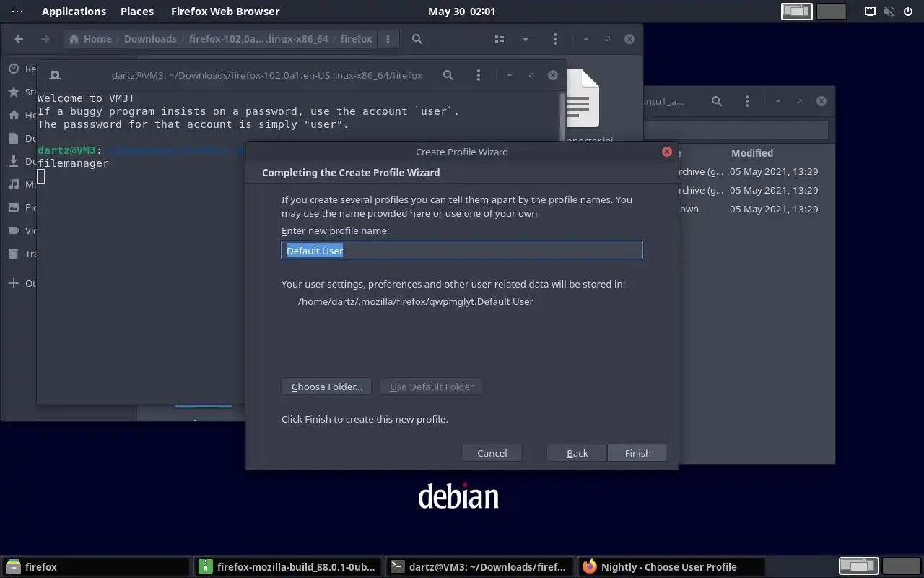This screenshot has height=578, width=924.
Task: Switch to firefox-mozilla-build archive in taskbar
Action: tap(288, 567)
